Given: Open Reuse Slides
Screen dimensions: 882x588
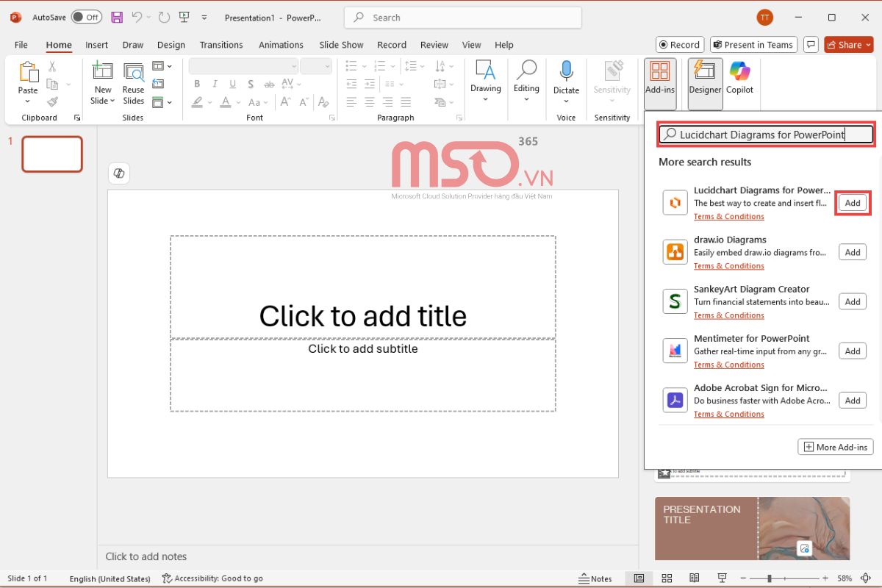Looking at the screenshot, I should [133, 83].
